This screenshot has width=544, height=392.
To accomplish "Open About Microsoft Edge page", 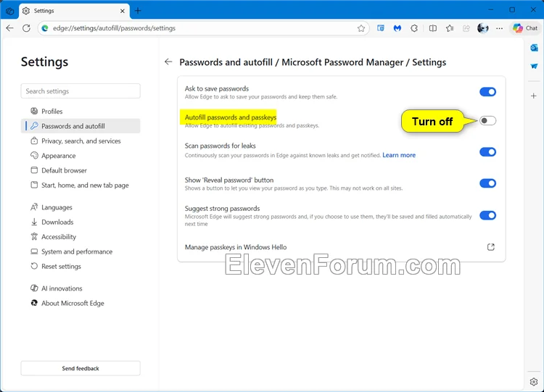I will point(81,304).
